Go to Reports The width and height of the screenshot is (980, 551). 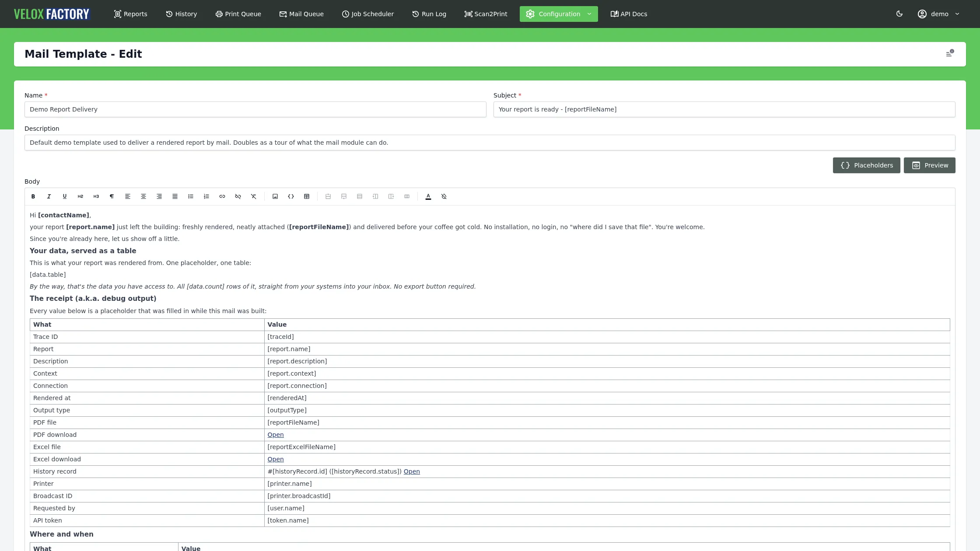pos(130,14)
